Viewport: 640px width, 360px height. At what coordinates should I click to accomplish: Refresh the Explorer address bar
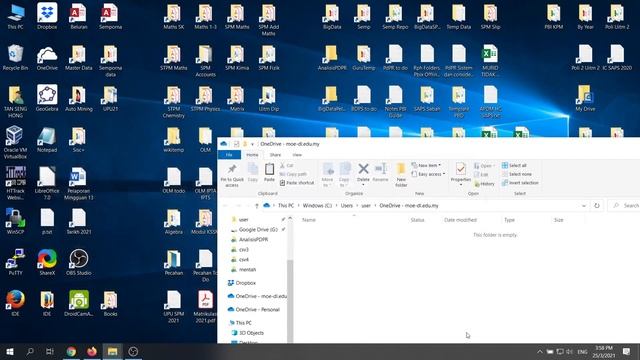coord(597,206)
